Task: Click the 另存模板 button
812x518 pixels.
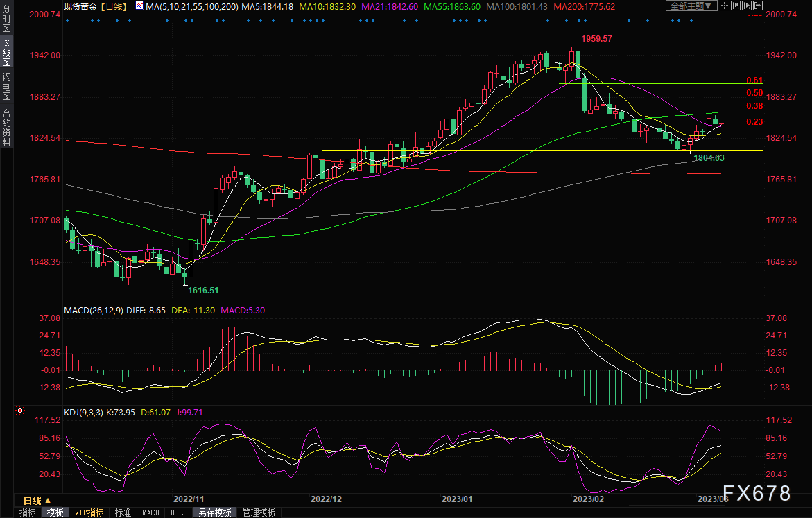Action: [215, 512]
